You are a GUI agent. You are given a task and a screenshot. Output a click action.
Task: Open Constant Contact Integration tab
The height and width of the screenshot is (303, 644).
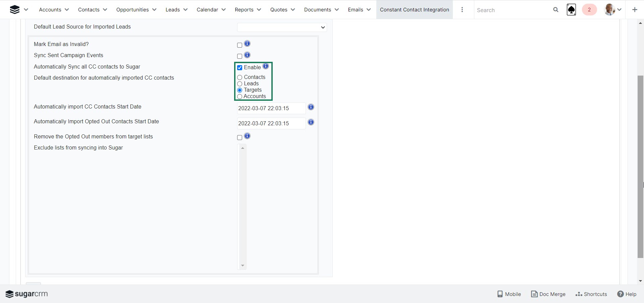[x=415, y=10]
